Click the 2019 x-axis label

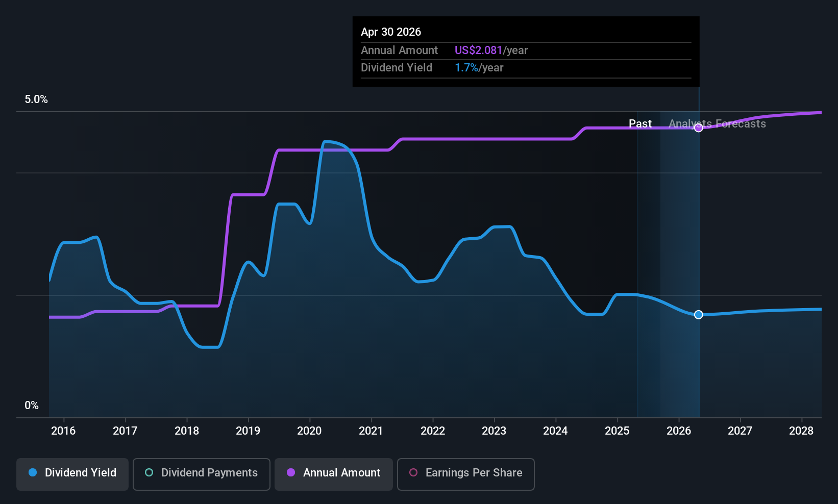click(248, 431)
